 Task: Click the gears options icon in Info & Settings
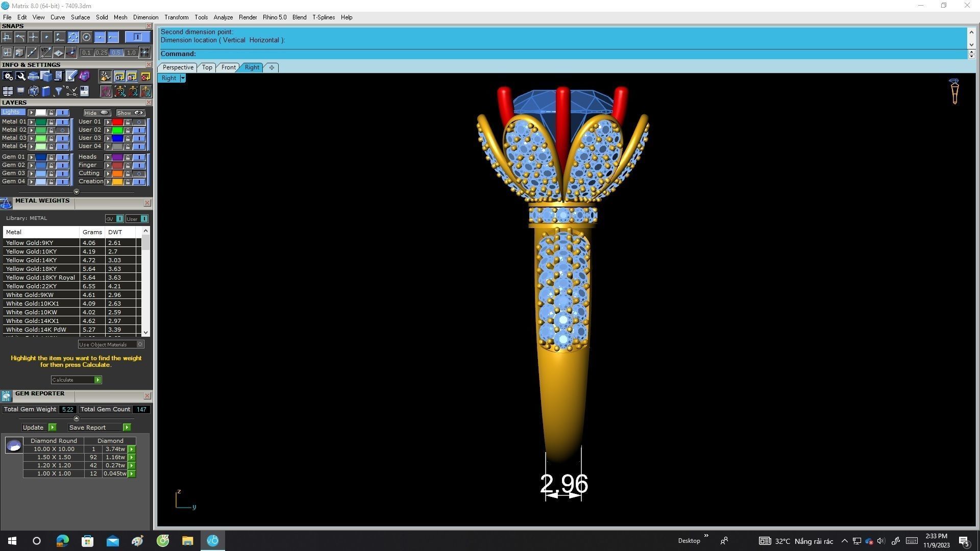click(x=8, y=76)
